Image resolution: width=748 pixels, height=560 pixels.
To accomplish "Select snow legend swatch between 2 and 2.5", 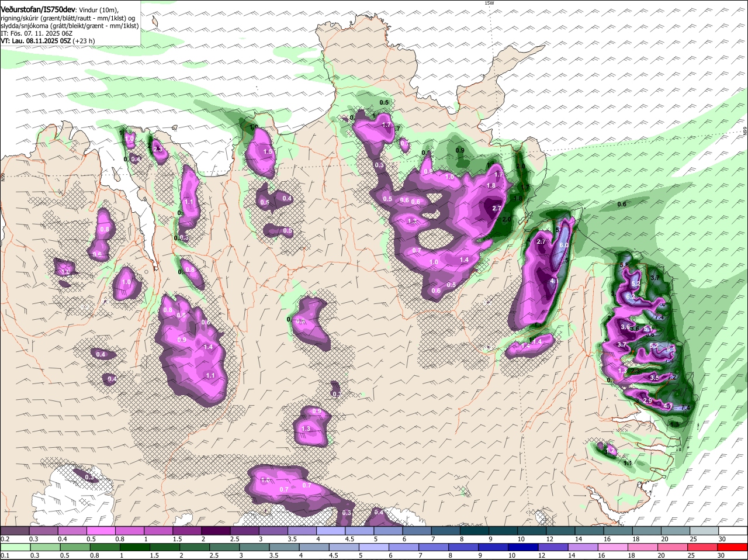I will 216,530.
